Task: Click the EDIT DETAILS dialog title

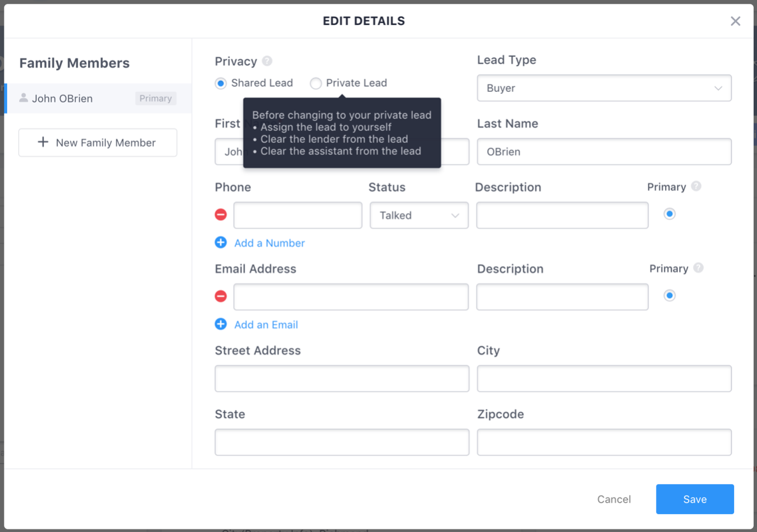Action: [364, 21]
